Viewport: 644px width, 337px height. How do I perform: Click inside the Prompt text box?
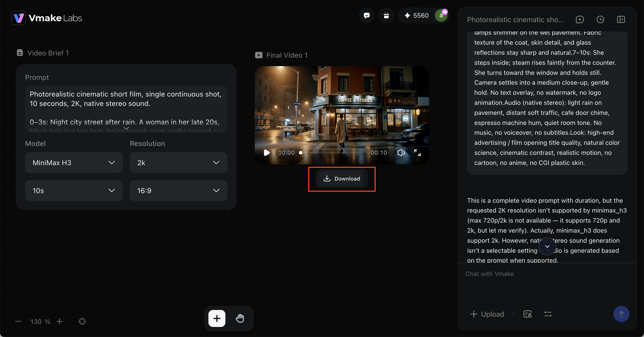pyautogui.click(x=126, y=109)
